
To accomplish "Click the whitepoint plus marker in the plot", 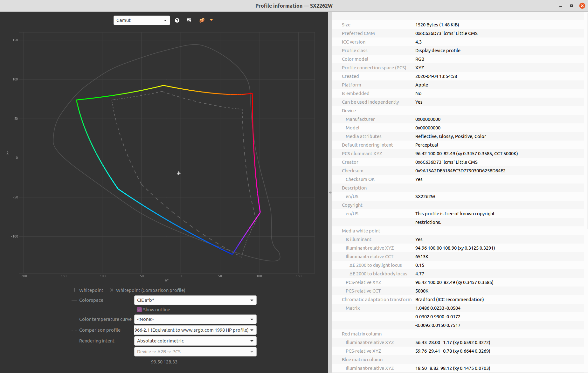I will coord(179,173).
